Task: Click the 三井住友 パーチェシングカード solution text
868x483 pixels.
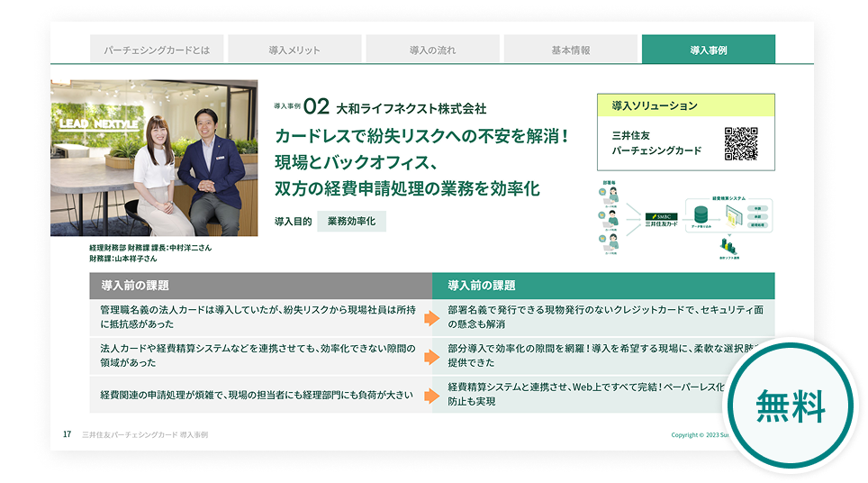Action: (656, 143)
